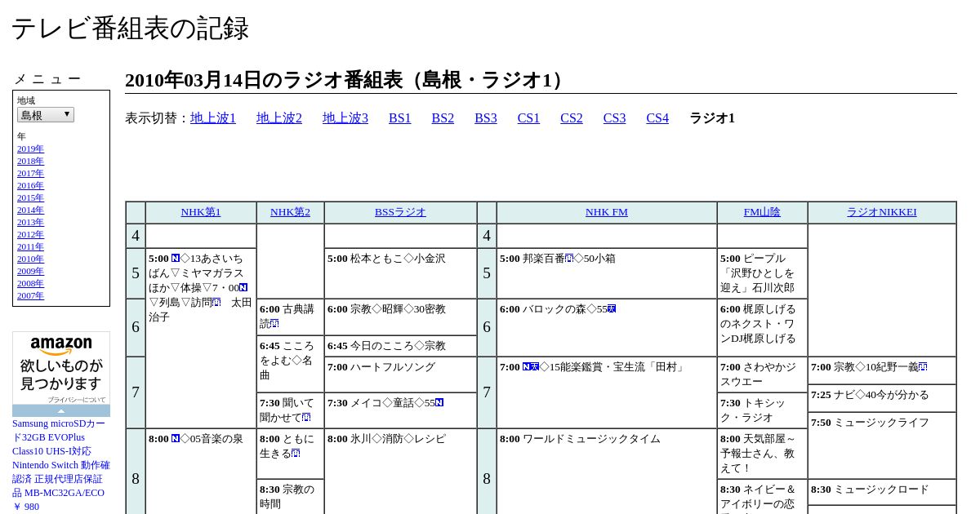The width and height of the screenshot is (980, 514).
Task: Open the 2014年 archive link
Action: [30, 210]
